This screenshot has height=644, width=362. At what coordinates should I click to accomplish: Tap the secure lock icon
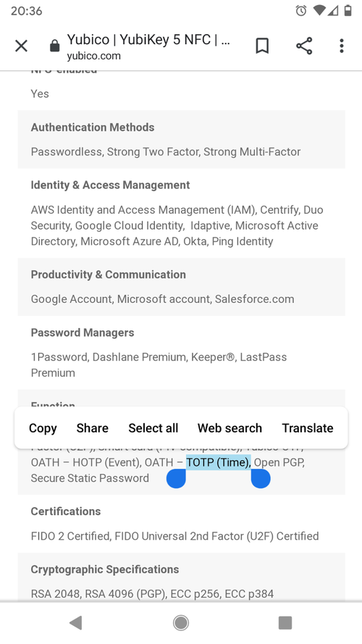[x=54, y=46]
